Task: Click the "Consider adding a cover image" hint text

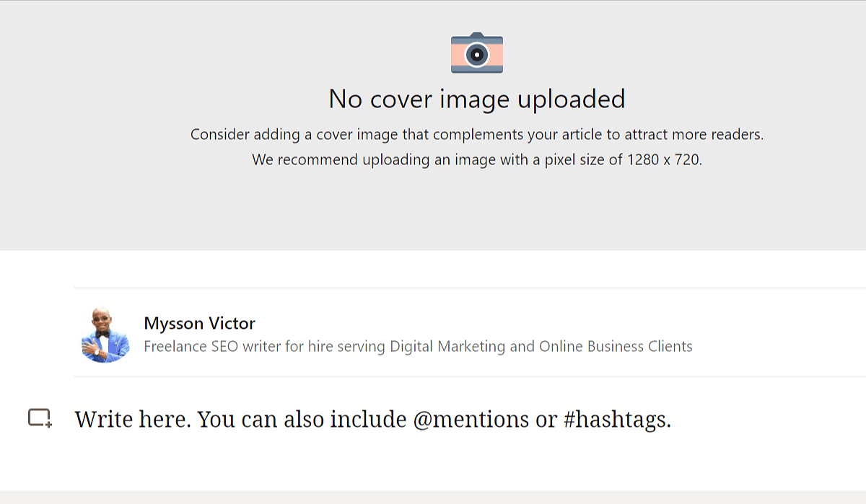Action: [x=477, y=134]
